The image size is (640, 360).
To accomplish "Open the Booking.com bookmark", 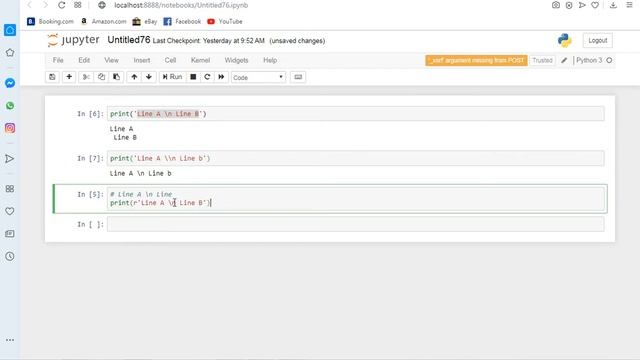I will pos(50,22).
